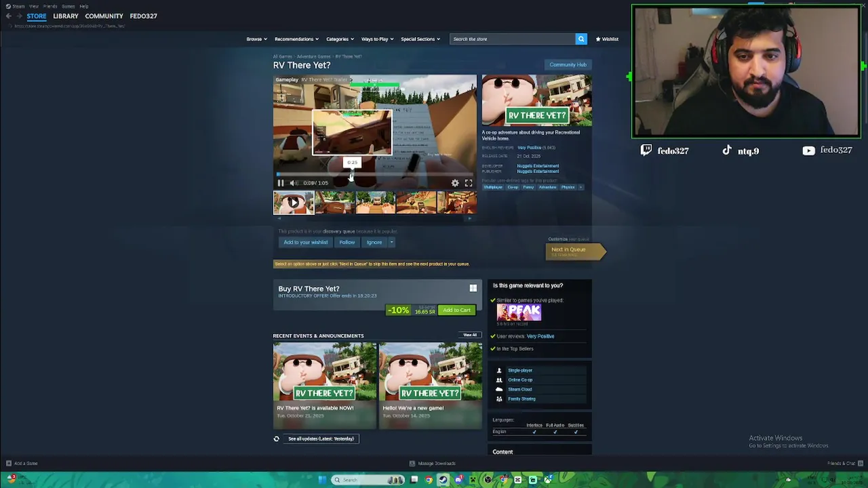Expand more tags with the plus button

click(580, 187)
